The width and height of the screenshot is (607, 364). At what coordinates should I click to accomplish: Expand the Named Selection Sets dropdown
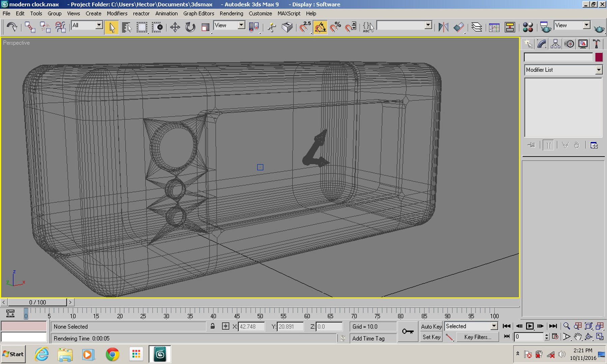404,25
